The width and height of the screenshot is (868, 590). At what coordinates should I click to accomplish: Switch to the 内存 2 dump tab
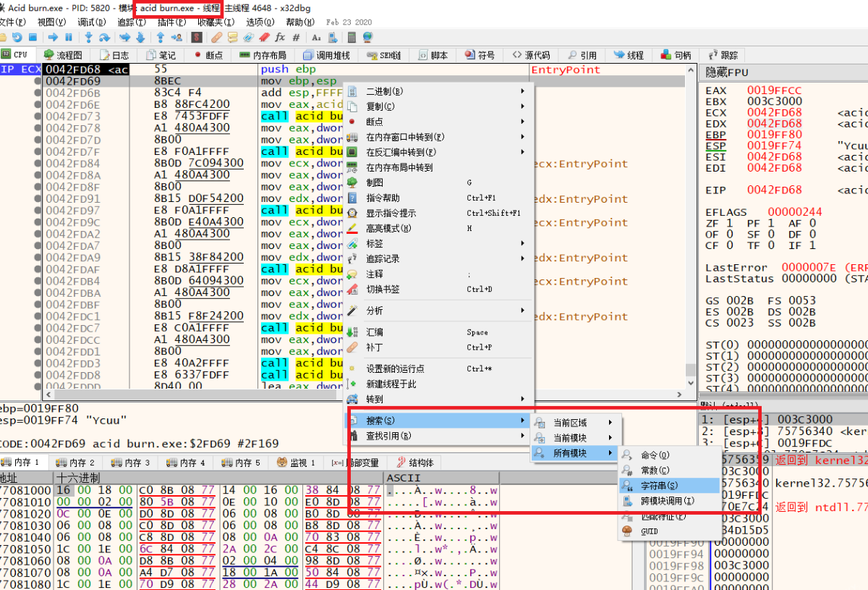75,462
